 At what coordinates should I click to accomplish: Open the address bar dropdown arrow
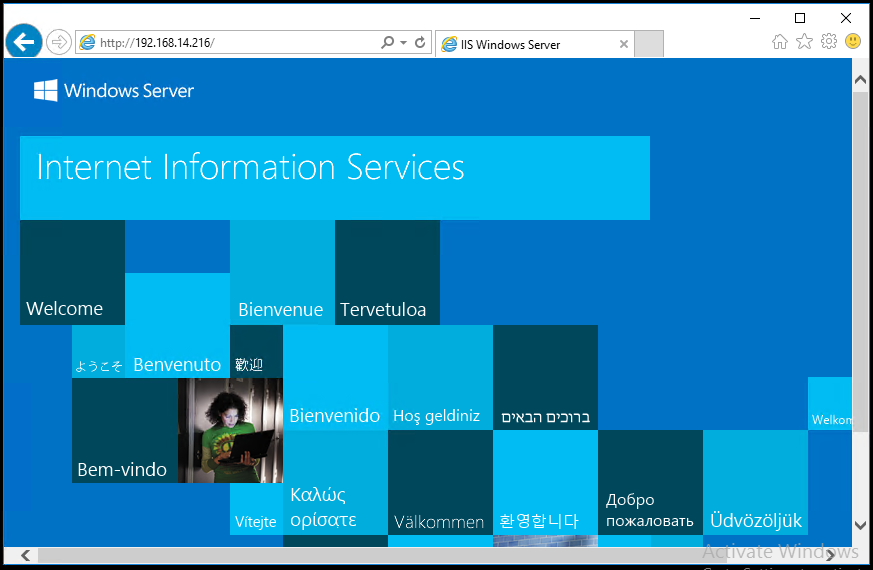[403, 42]
